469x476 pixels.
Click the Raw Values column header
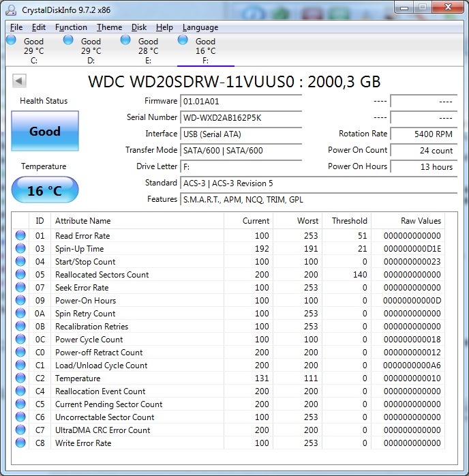[x=408, y=221]
